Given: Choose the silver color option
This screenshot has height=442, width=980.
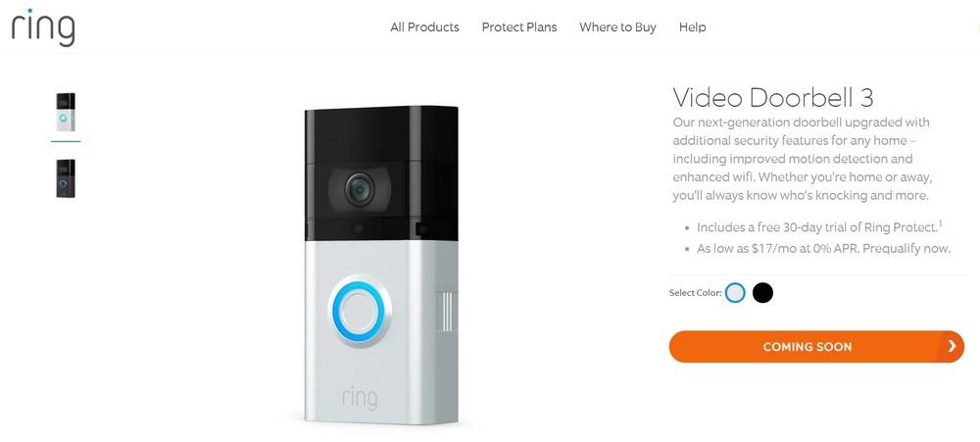Looking at the screenshot, I should coord(735,292).
